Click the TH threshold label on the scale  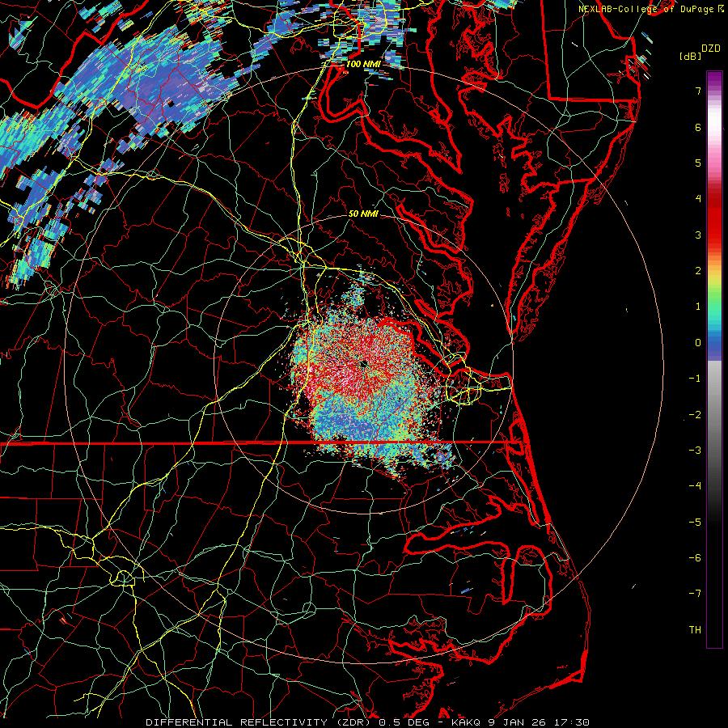point(695,630)
